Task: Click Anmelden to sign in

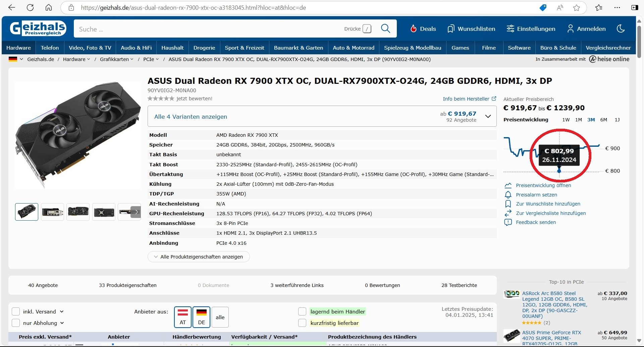Action: tap(586, 29)
